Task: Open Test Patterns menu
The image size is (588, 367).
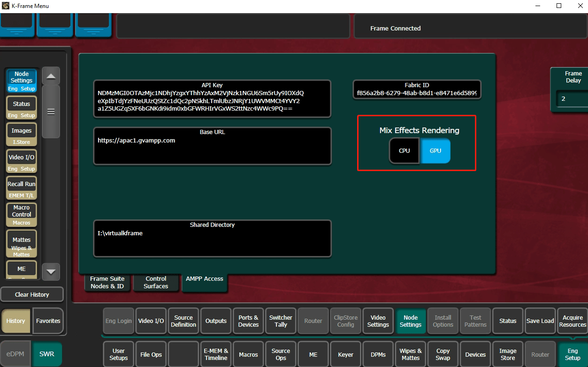Action: click(x=475, y=321)
